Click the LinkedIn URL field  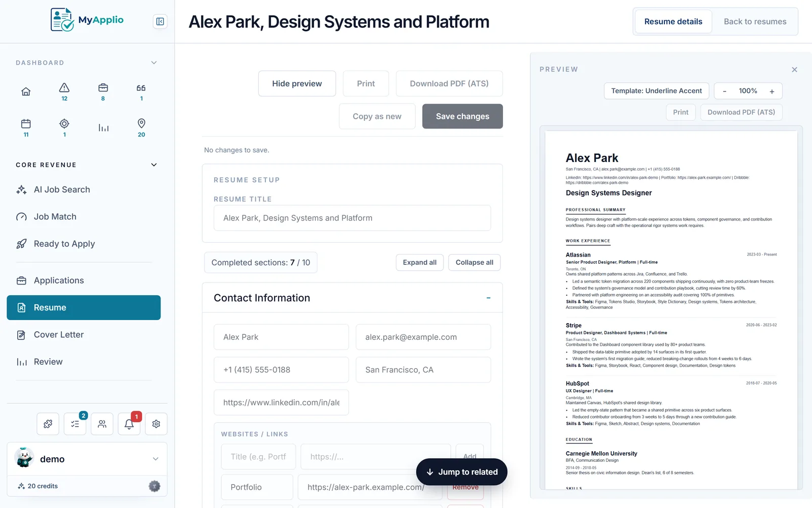[281, 403]
